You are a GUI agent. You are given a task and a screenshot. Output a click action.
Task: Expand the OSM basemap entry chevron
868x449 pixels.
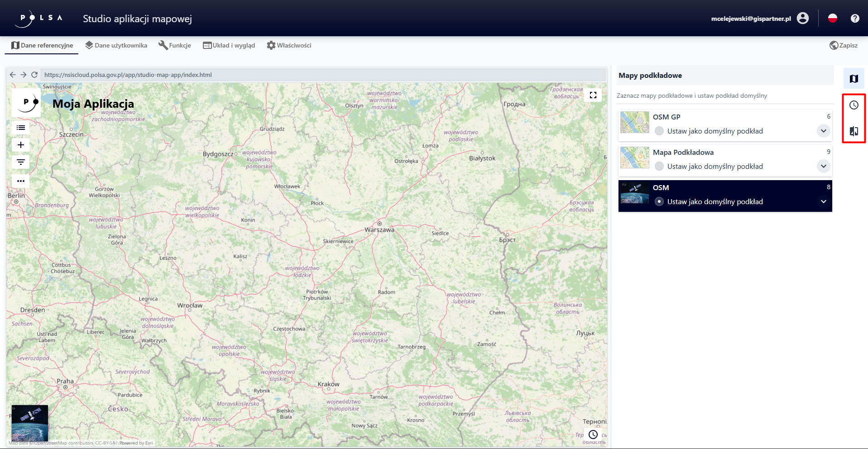click(823, 202)
